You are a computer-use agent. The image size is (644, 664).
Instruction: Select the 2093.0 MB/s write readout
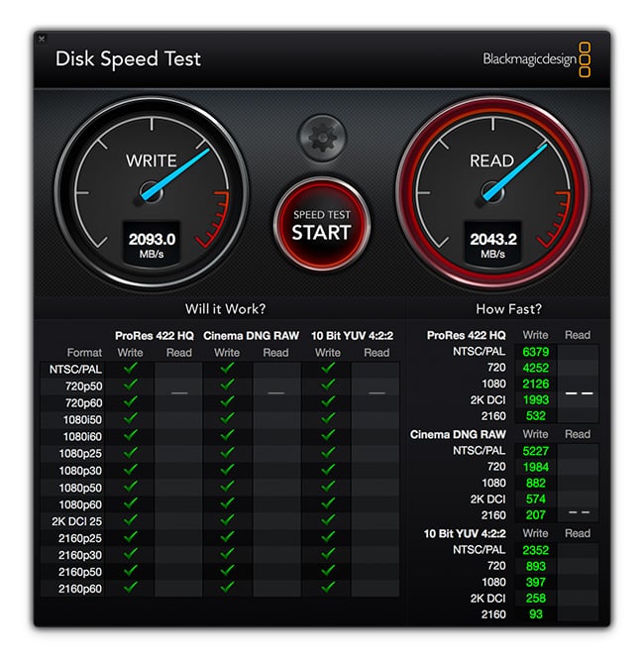[152, 245]
